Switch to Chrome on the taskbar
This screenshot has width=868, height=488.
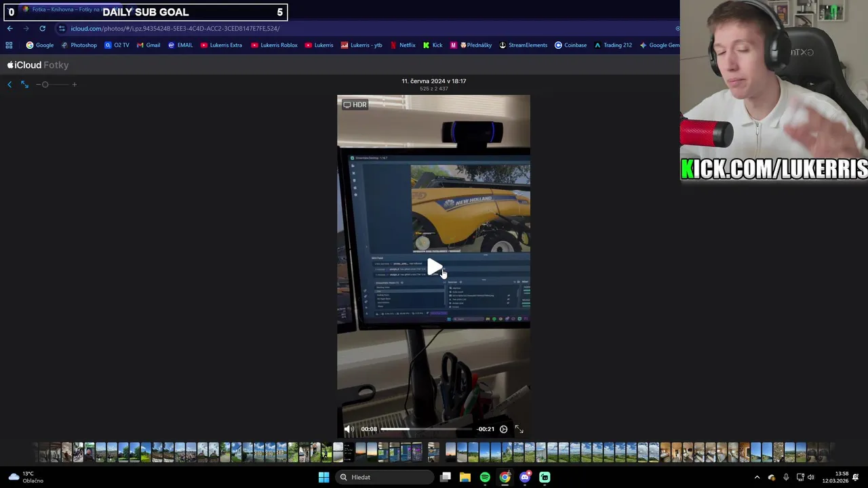505,477
